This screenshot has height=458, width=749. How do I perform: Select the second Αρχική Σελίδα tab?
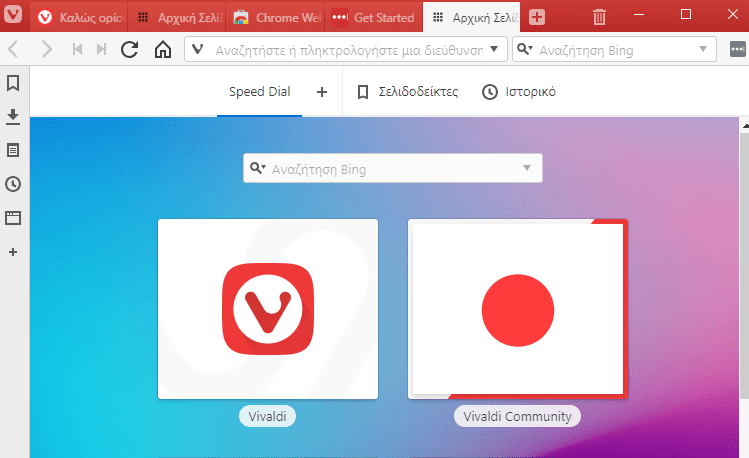pos(472,17)
